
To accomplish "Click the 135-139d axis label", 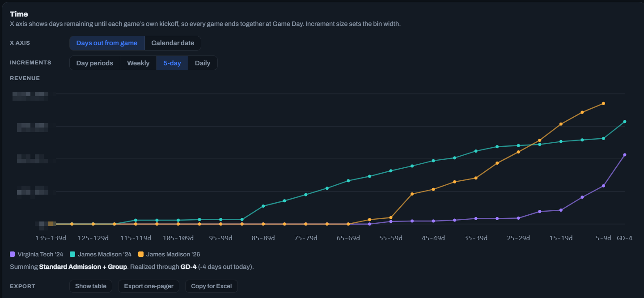I will point(51,238).
